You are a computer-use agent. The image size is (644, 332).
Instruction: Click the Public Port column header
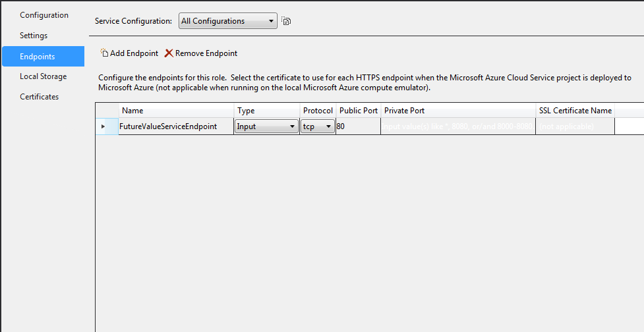(358, 111)
